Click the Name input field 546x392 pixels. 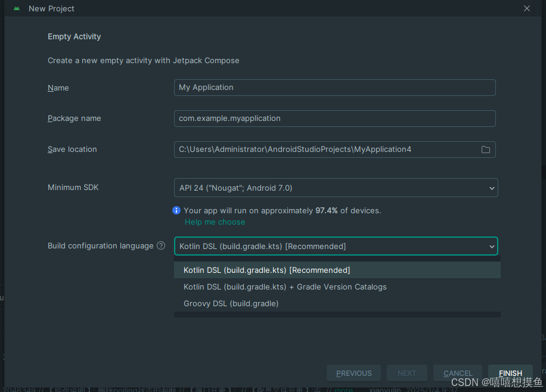[x=334, y=88]
